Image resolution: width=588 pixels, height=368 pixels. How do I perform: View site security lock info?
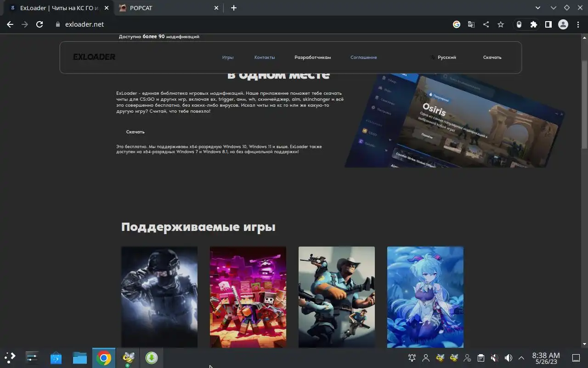(58, 24)
